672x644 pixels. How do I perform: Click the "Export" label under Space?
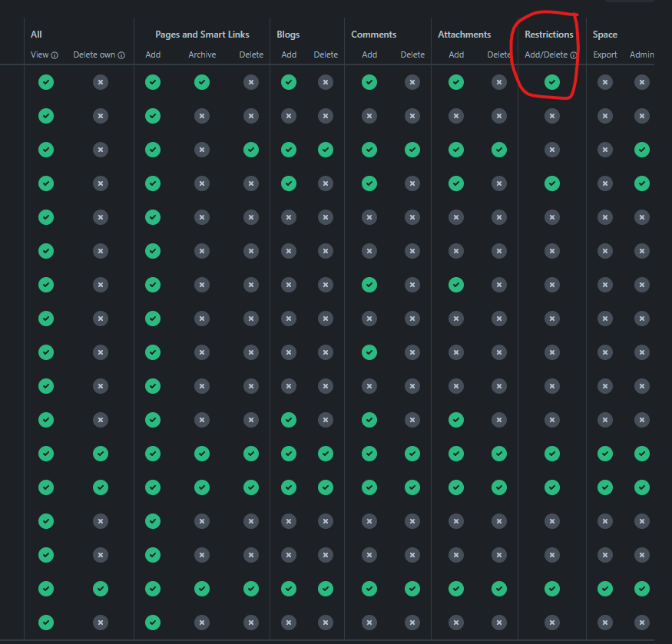(x=605, y=54)
